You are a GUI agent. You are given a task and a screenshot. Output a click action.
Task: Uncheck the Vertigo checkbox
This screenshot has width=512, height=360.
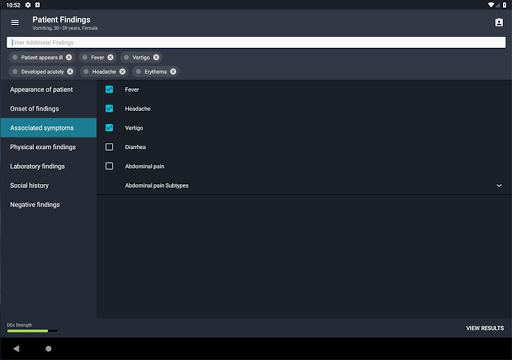click(109, 128)
